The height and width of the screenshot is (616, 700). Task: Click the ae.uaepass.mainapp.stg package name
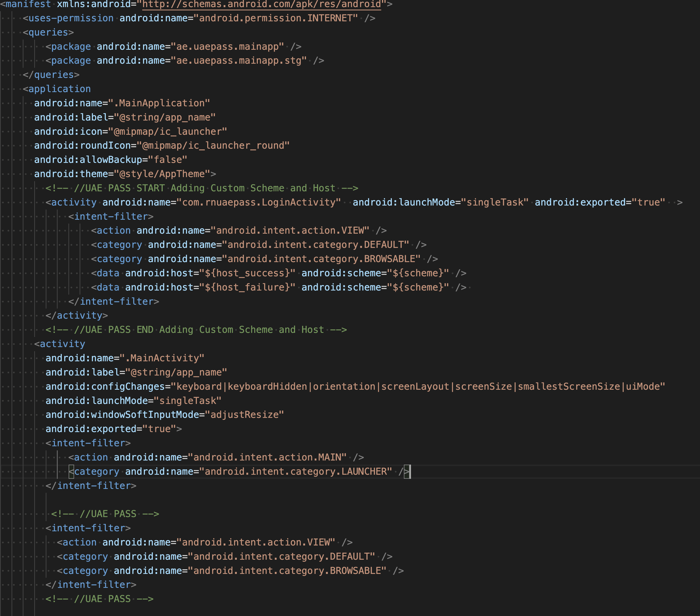pos(239,61)
